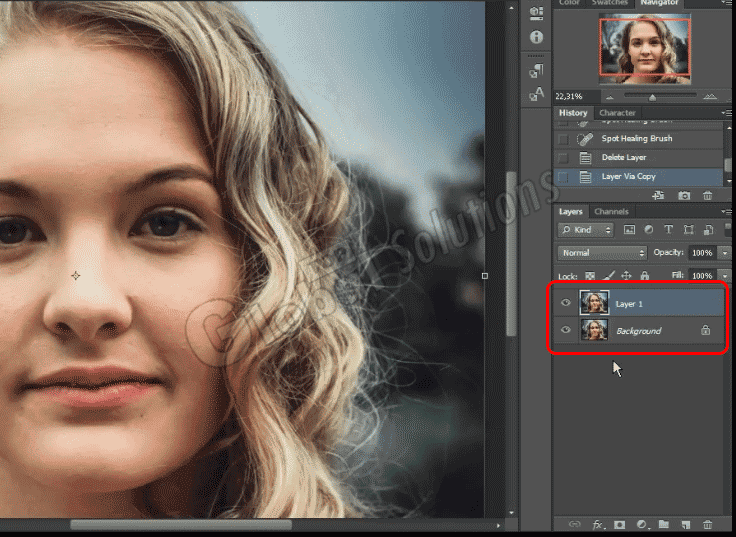Viewport: 736px width, 537px height.
Task: Click the canvas vertical scrollbar thumb
Action: [511, 253]
